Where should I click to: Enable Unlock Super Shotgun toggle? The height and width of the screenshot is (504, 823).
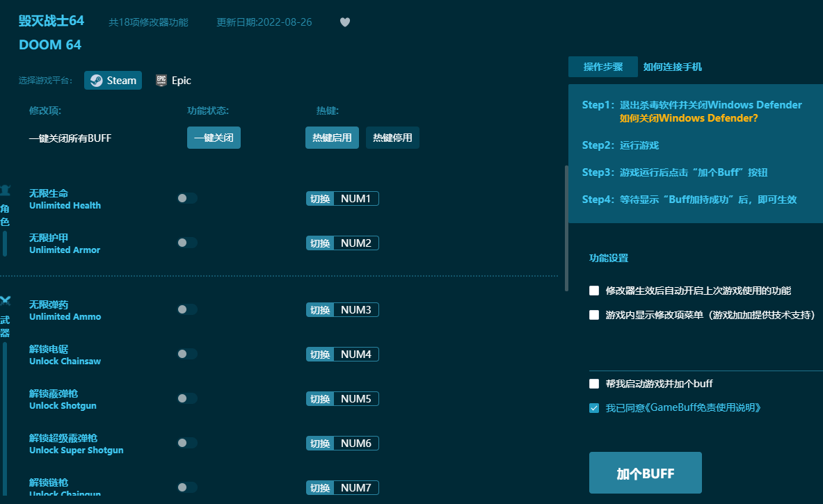(186, 443)
